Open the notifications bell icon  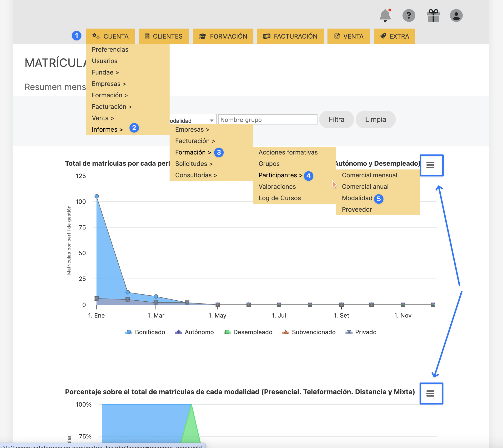(385, 15)
